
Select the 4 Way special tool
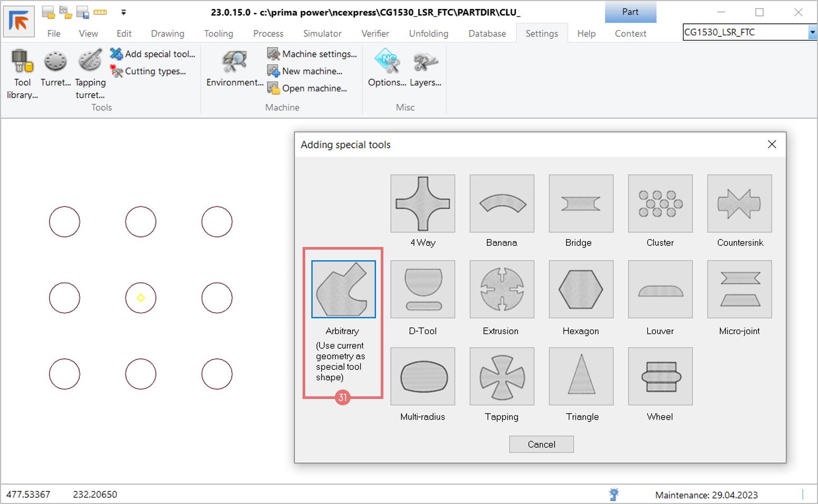point(422,204)
